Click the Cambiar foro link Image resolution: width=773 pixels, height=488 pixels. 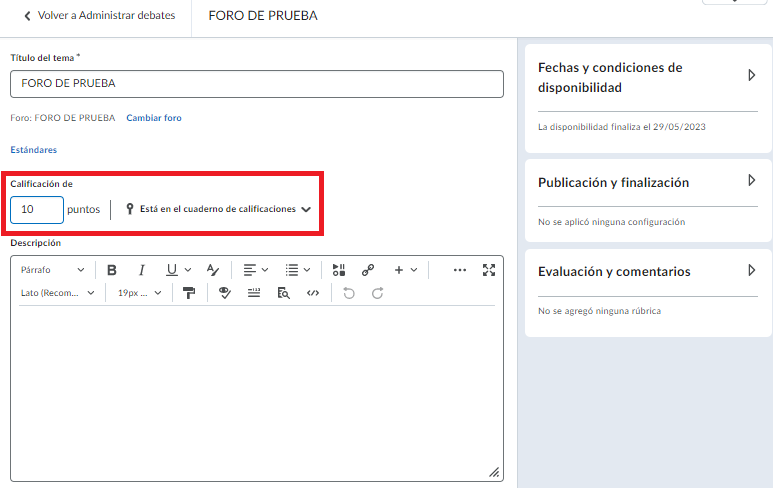(154, 118)
